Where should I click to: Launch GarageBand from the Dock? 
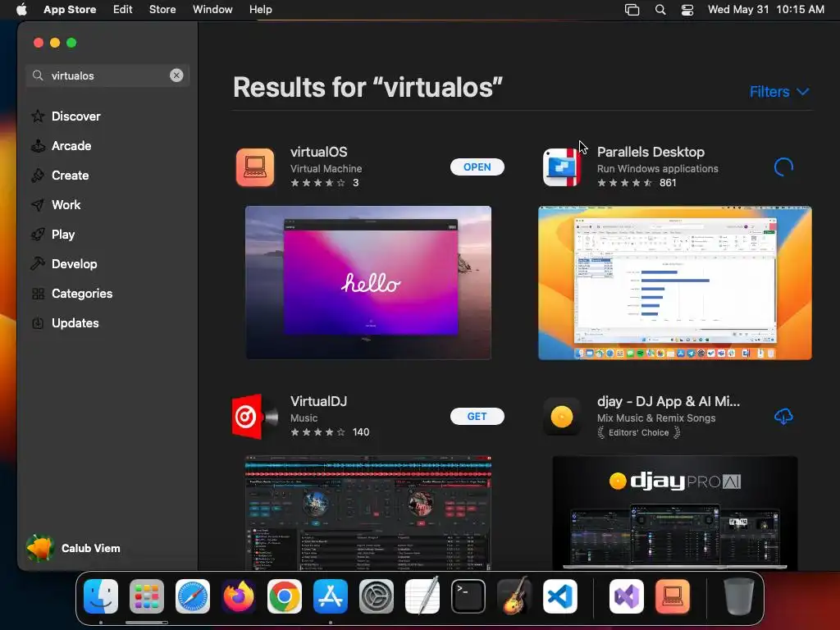pos(514,596)
